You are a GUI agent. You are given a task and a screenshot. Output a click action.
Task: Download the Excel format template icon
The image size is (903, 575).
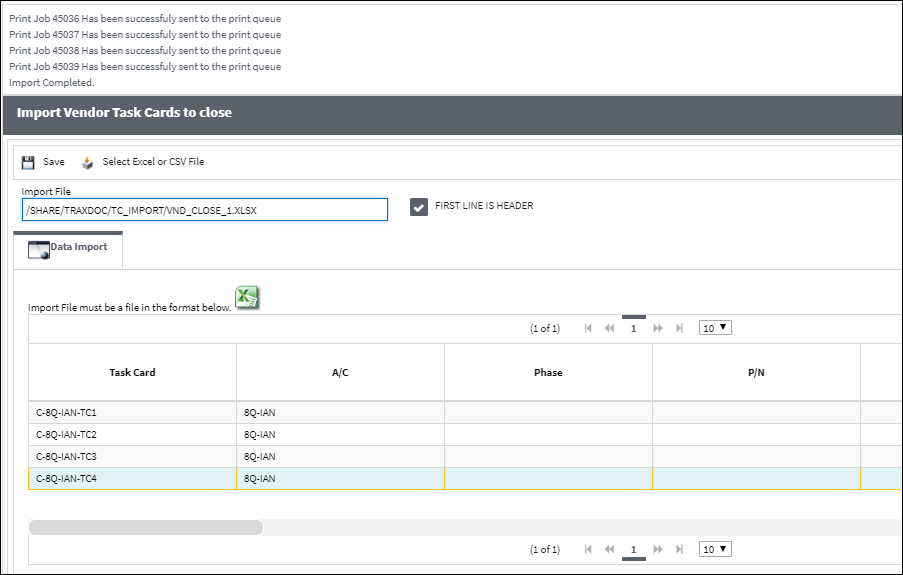click(x=247, y=297)
